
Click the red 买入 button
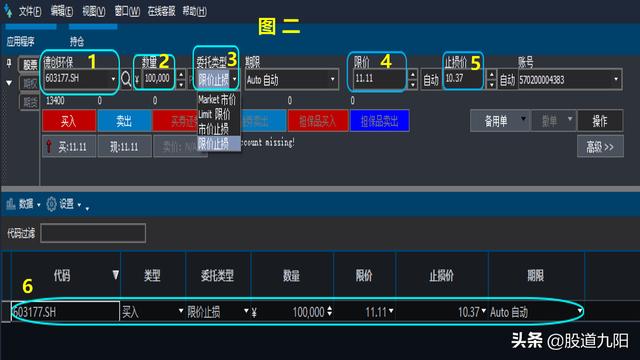69,121
